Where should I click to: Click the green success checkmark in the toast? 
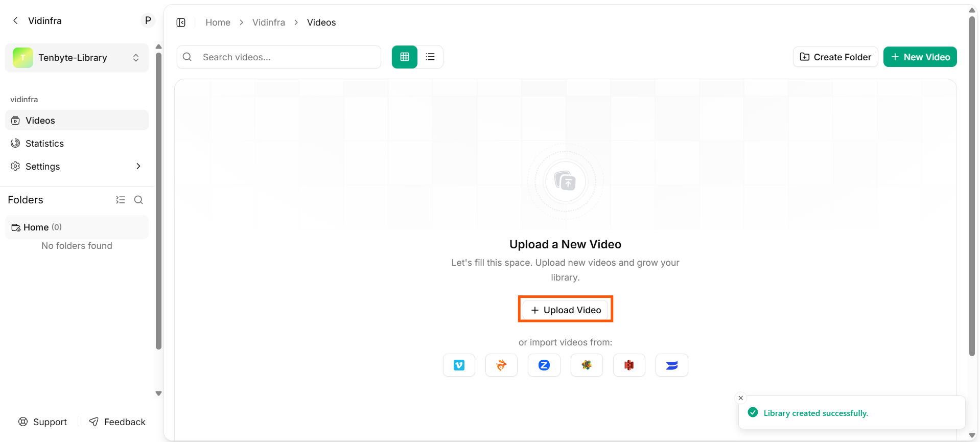(753, 412)
